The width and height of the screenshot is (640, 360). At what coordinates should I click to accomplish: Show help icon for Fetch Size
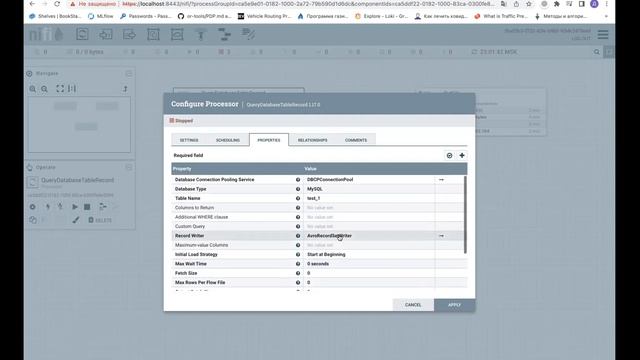pos(298,273)
